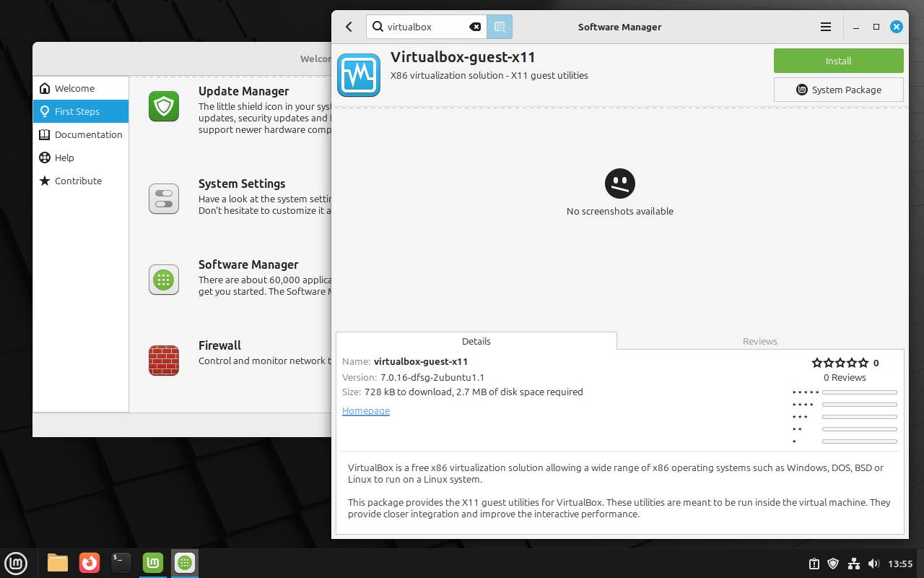Select Welcome in the Welcome window sidebar
Viewport: 924px width, 578px height.
81,88
